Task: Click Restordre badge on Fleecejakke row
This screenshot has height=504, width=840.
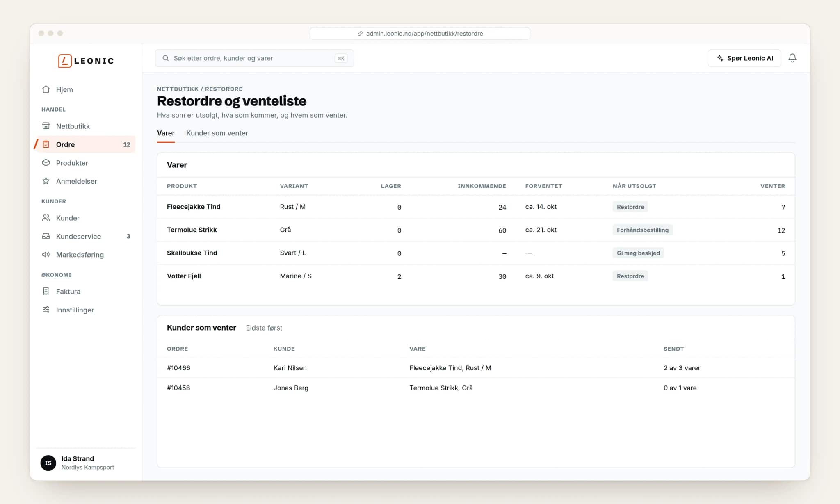Action: tap(630, 207)
